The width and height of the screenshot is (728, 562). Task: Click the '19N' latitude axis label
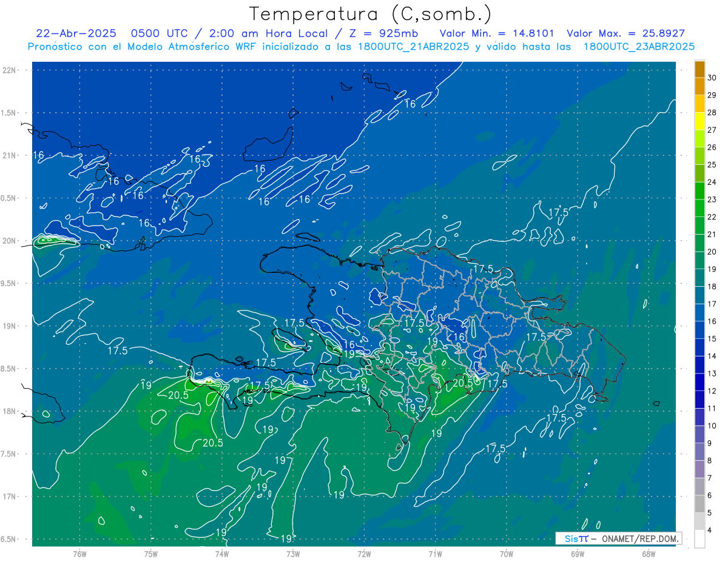9,326
